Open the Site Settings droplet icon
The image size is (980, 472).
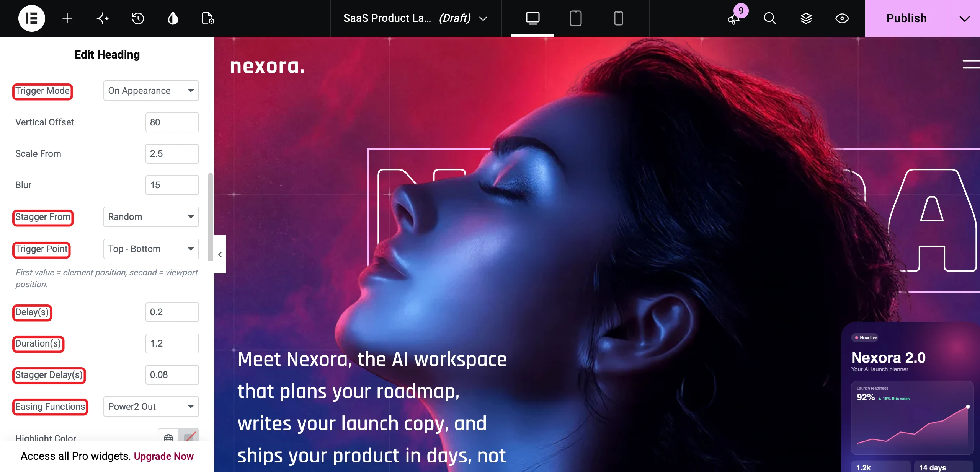(173, 18)
